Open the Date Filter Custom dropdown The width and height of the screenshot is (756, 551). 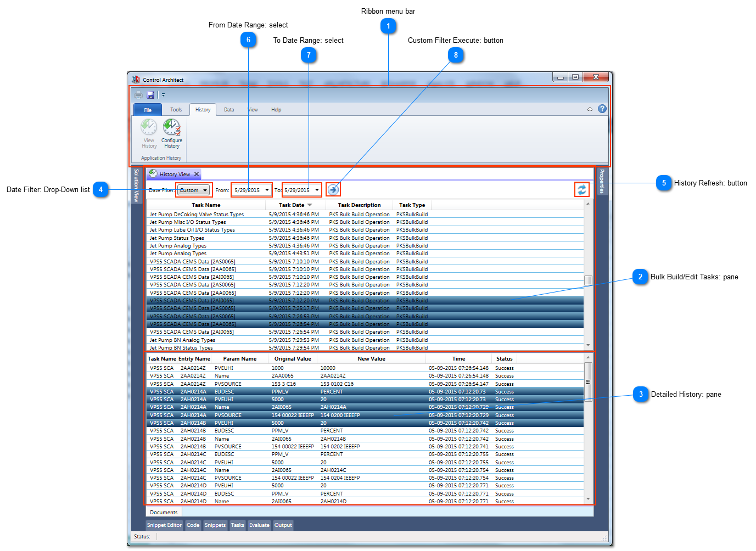point(193,190)
